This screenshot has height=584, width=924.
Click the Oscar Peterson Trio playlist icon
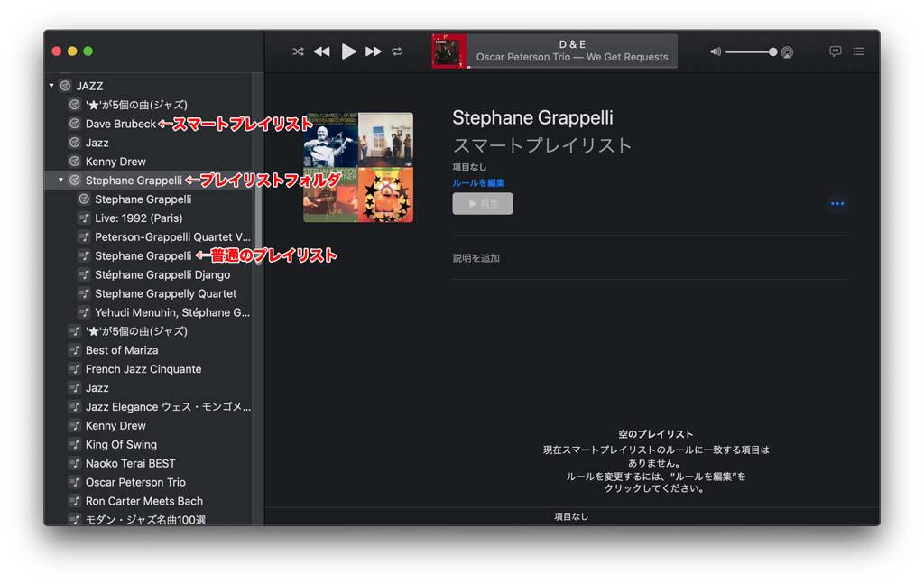pos(74,481)
